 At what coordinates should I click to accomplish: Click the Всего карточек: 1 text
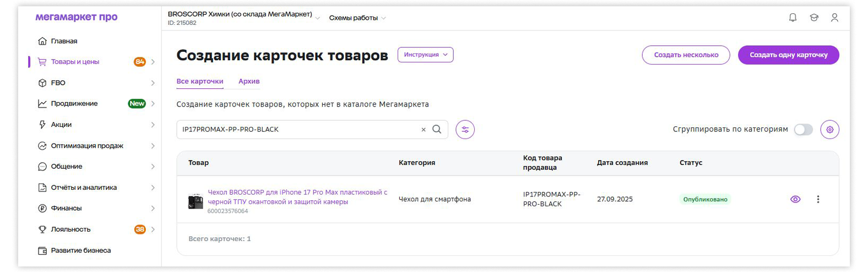point(220,239)
